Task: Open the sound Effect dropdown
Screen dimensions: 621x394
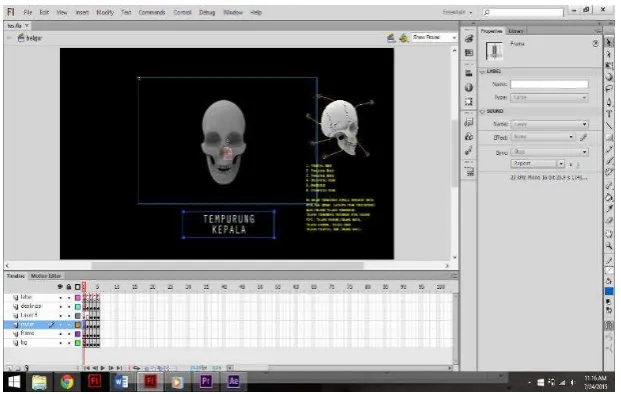Action: (x=543, y=137)
